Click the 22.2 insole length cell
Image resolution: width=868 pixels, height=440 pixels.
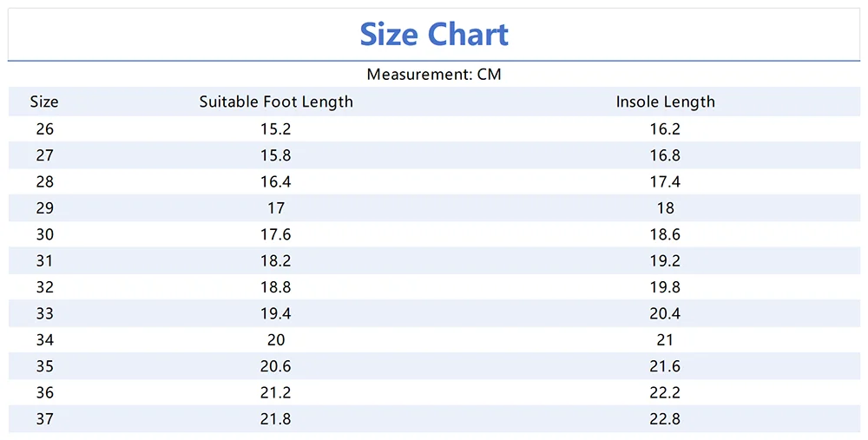(665, 392)
